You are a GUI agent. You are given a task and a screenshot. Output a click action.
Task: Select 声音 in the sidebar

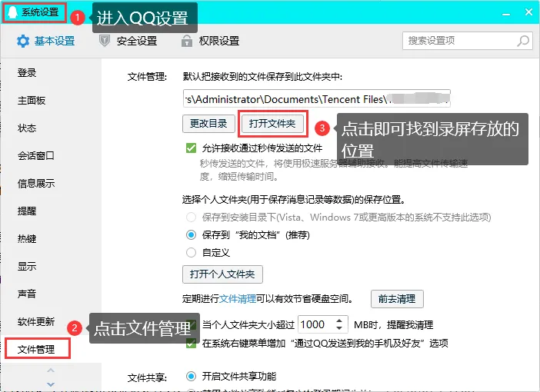(27, 294)
